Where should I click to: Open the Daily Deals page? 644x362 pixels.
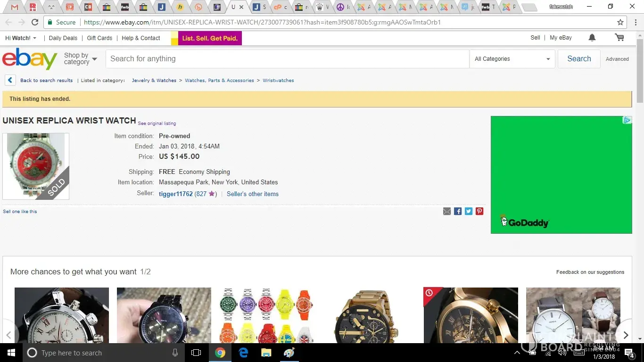click(x=63, y=38)
